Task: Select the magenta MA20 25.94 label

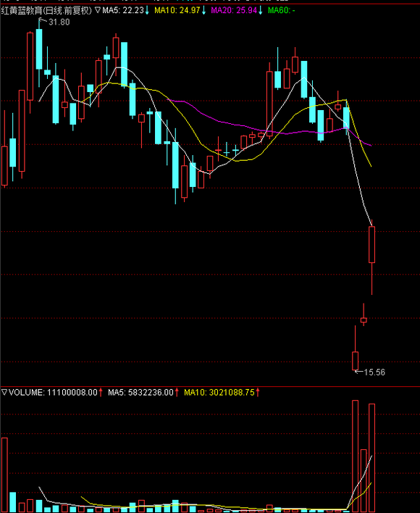Action: point(234,10)
